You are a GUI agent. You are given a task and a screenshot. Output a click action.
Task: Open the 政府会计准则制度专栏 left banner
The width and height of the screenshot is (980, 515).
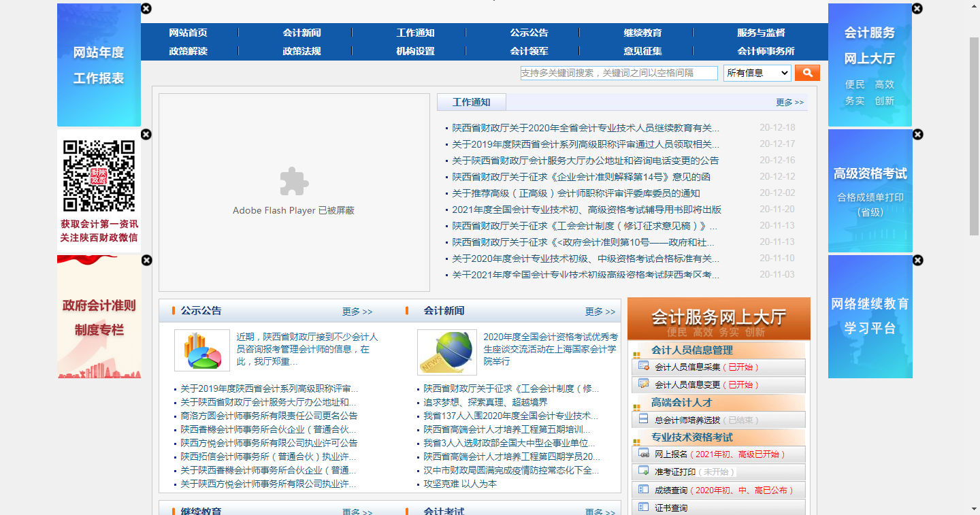click(99, 317)
